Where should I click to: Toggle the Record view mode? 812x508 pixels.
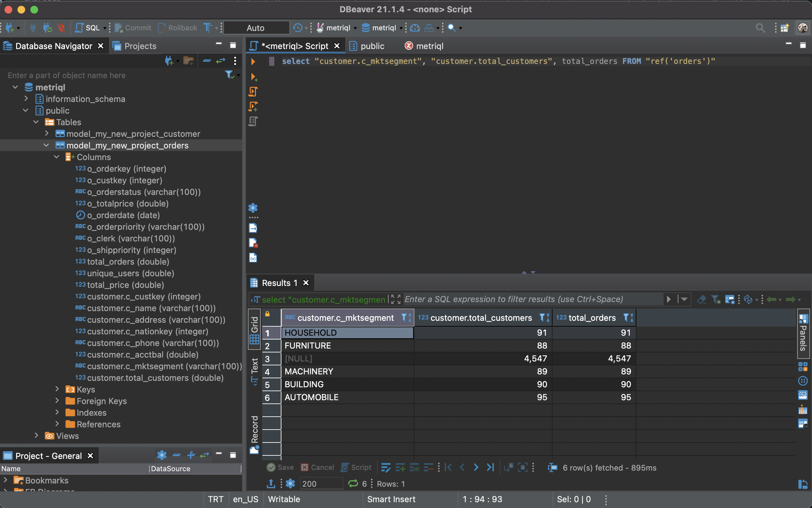coord(254,434)
